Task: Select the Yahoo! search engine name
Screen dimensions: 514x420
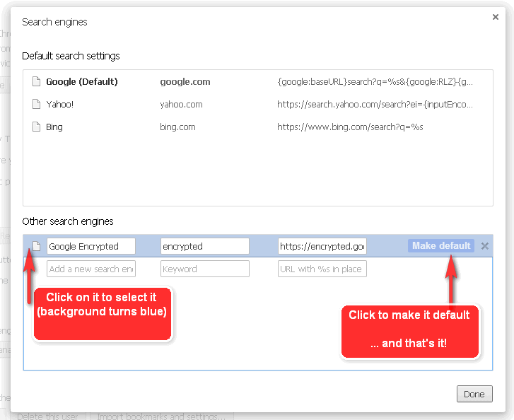Action: [x=60, y=105]
